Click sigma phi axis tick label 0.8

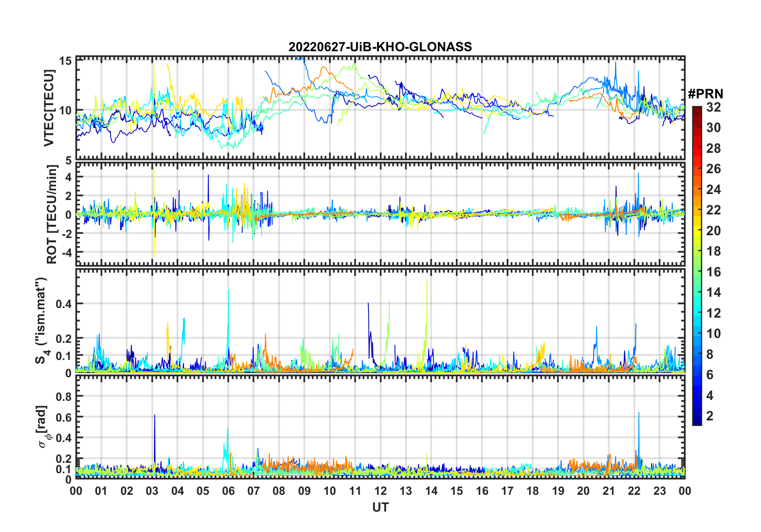pyautogui.click(x=64, y=396)
